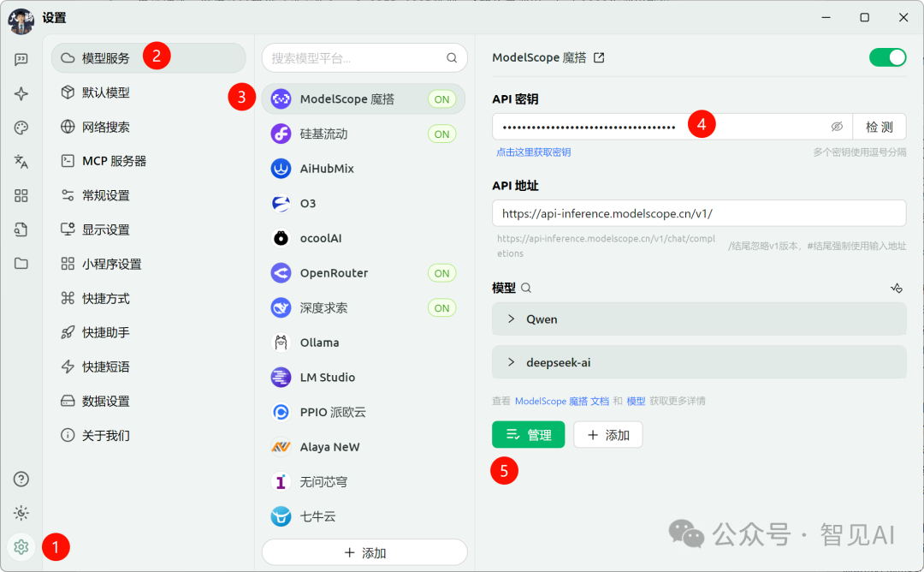Select the 七牛云 provider

click(363, 516)
